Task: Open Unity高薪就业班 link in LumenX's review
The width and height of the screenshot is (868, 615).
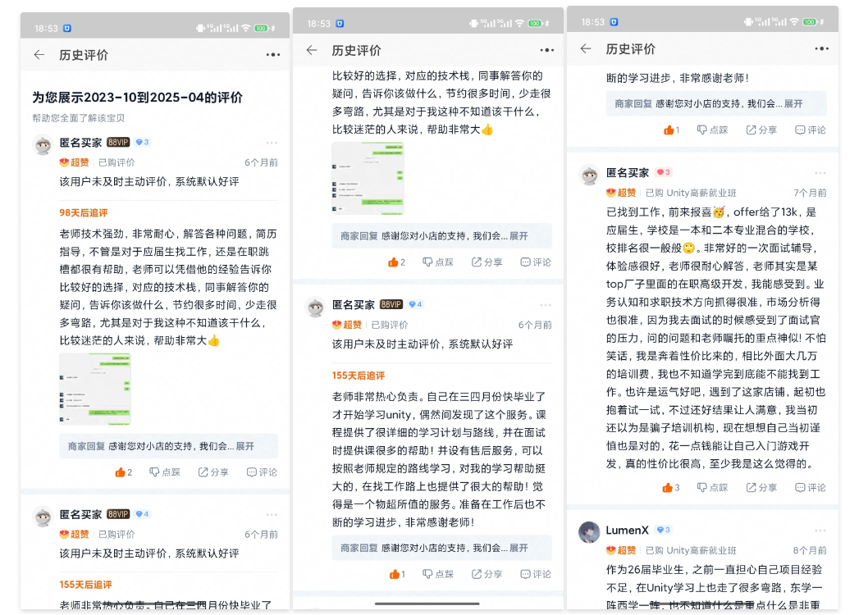Action: tap(701, 550)
